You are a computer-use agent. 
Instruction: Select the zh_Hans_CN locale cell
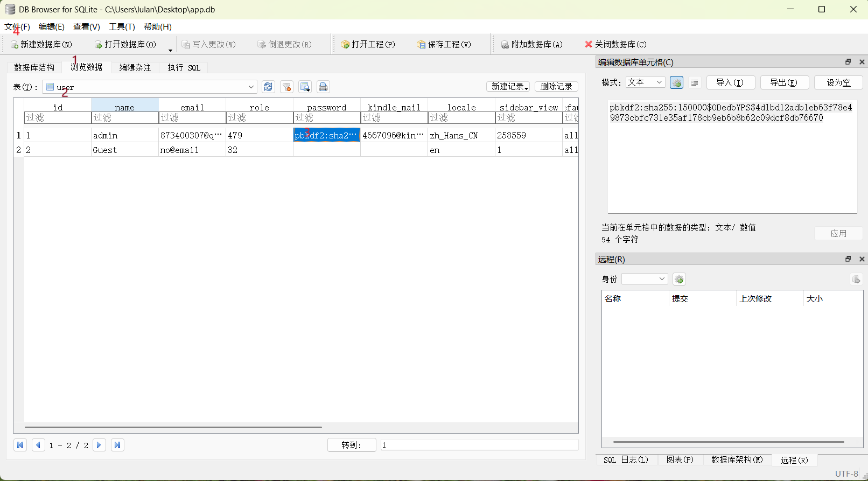click(461, 135)
